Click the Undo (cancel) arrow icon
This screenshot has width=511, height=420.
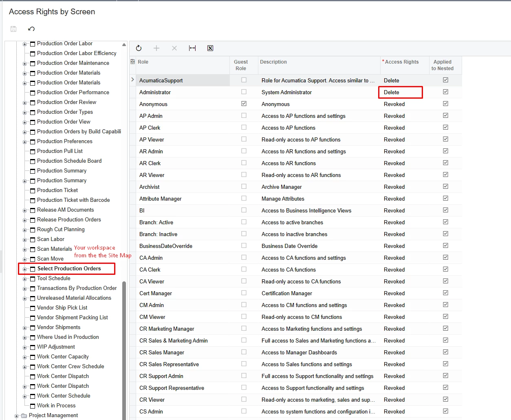[x=31, y=29]
